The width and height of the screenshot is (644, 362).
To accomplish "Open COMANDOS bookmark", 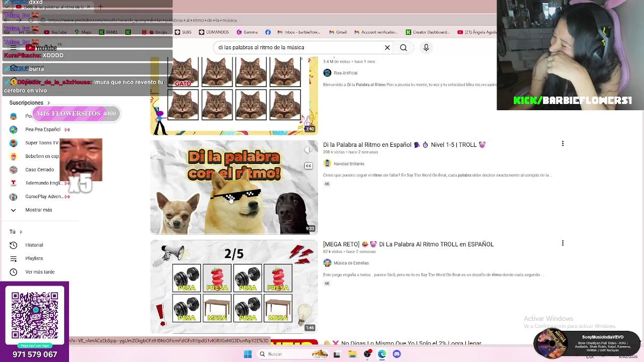I will (214, 32).
